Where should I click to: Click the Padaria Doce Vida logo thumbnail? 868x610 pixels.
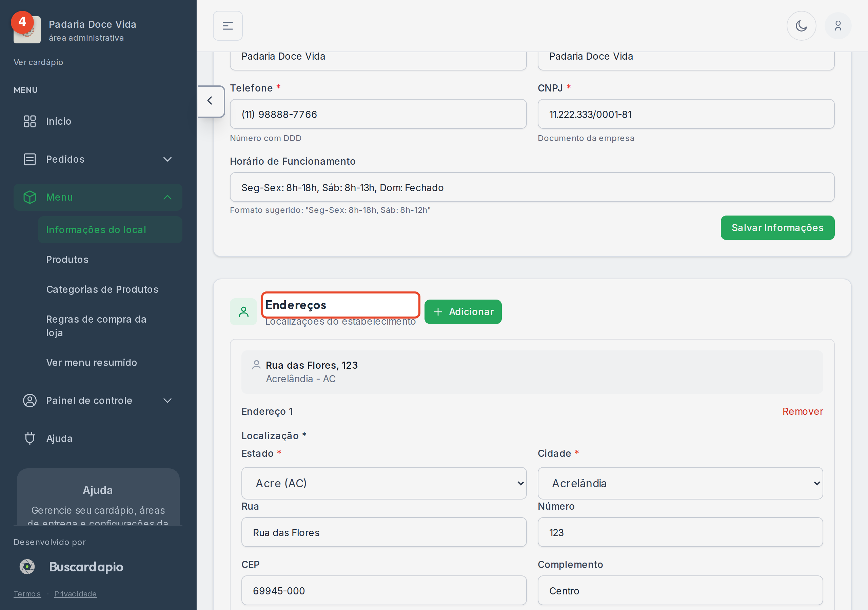(x=27, y=30)
